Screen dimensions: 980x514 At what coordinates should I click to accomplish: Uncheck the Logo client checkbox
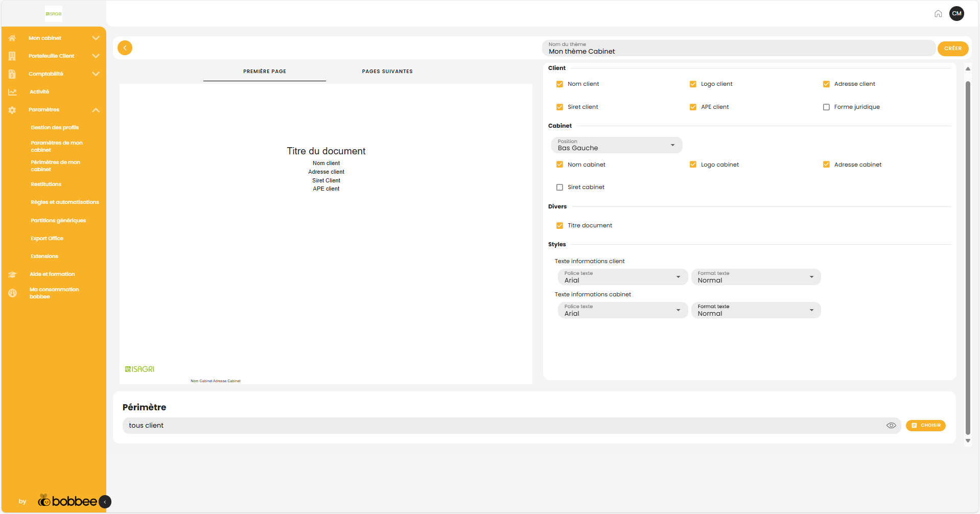[693, 84]
